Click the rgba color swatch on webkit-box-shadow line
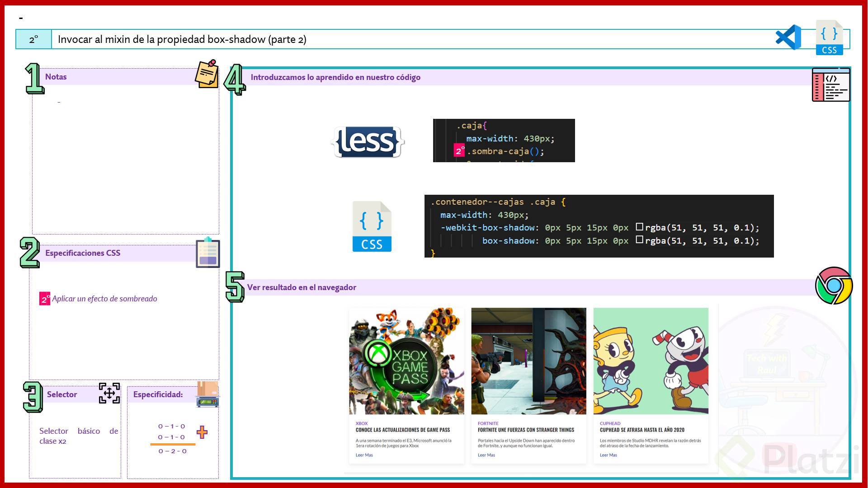Viewport: 868px width, 488px height. [x=639, y=227]
